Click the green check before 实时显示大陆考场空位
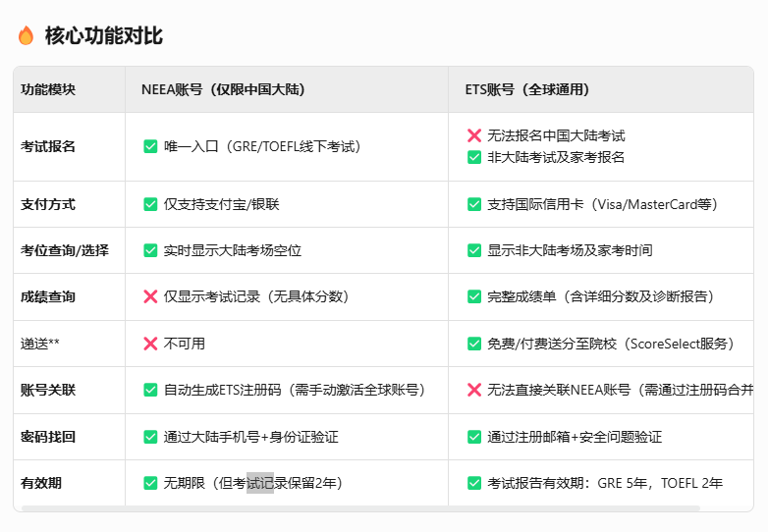 click(x=150, y=250)
